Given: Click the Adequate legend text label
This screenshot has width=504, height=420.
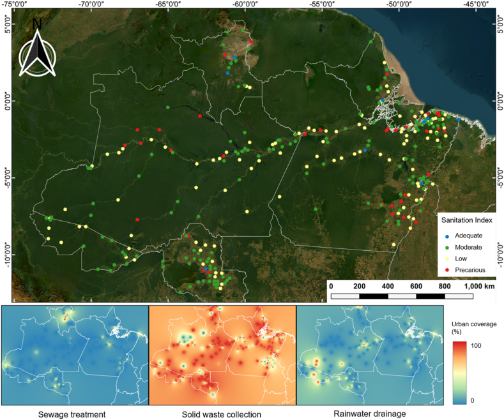Looking at the screenshot, I should [x=470, y=236].
